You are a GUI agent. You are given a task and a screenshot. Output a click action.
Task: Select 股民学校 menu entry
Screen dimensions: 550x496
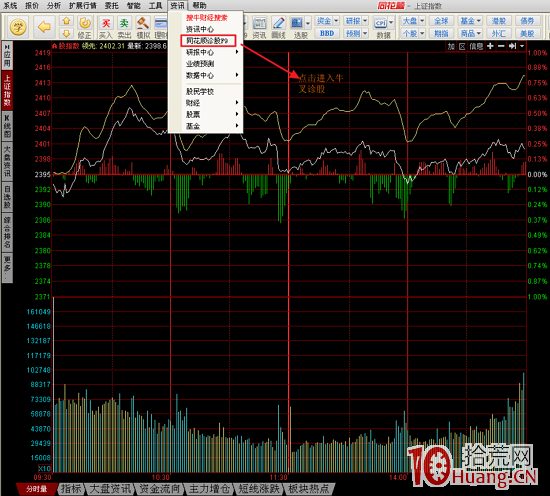pyautogui.click(x=200, y=92)
